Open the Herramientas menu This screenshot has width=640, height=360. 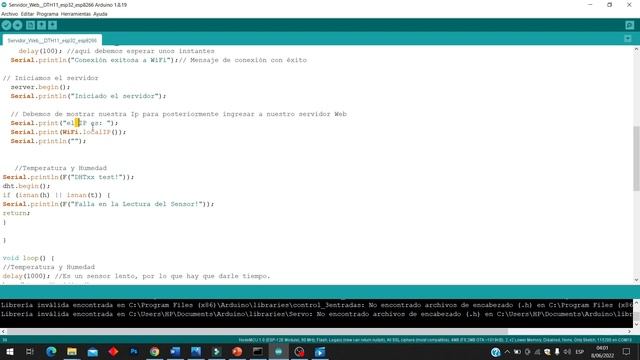tap(76, 14)
